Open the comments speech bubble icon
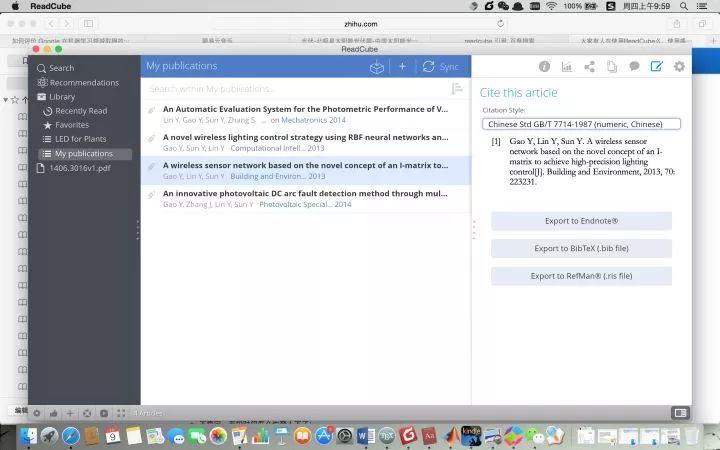Screen dimensions: 720x450 click(x=634, y=67)
